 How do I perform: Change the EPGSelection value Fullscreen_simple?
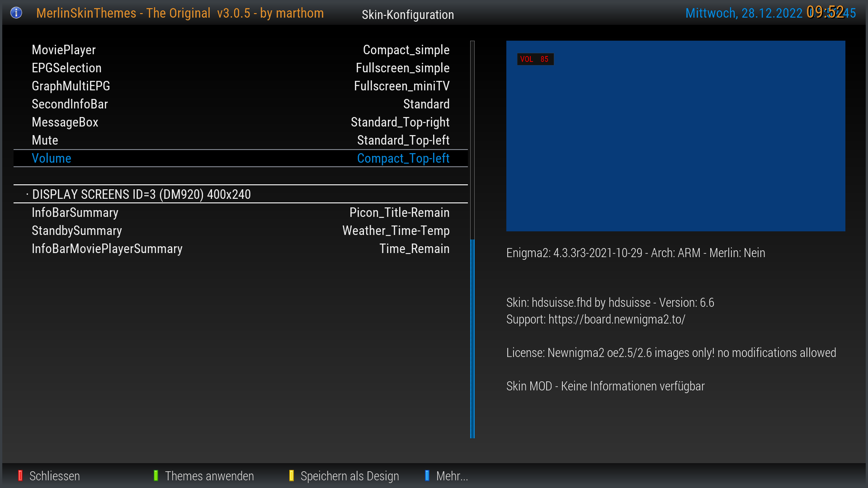pyautogui.click(x=402, y=68)
